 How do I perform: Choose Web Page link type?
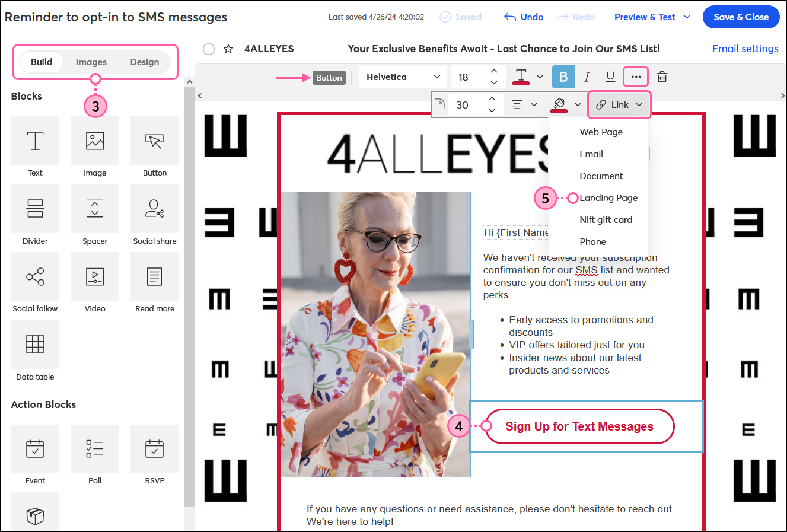601,132
